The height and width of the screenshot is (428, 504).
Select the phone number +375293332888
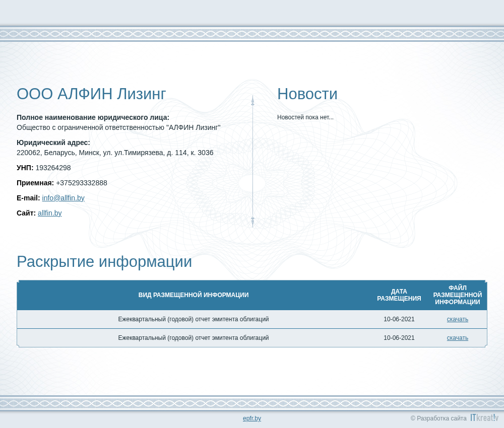tap(82, 183)
